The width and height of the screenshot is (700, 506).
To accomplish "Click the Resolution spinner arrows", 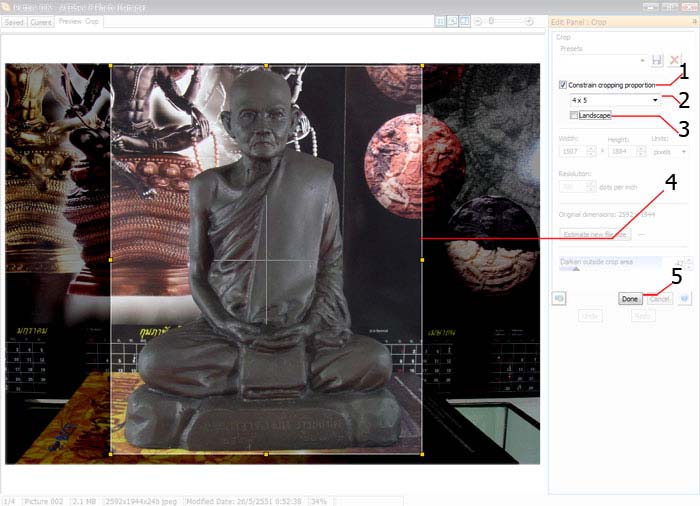I will click(x=591, y=187).
